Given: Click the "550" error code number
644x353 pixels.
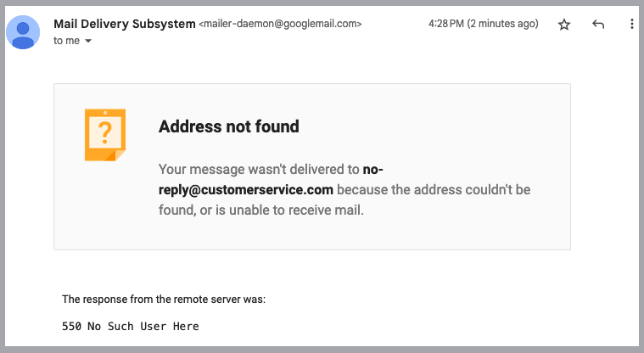Looking at the screenshot, I should coord(72,327).
